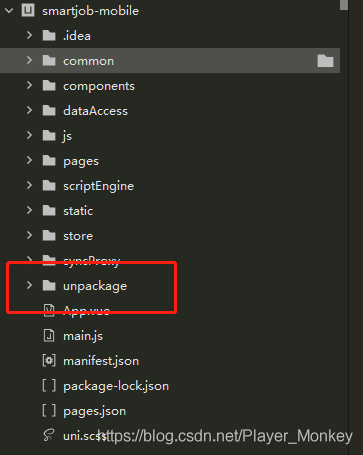363x455 pixels.
Task: Click the components folder icon
Action: pos(49,86)
